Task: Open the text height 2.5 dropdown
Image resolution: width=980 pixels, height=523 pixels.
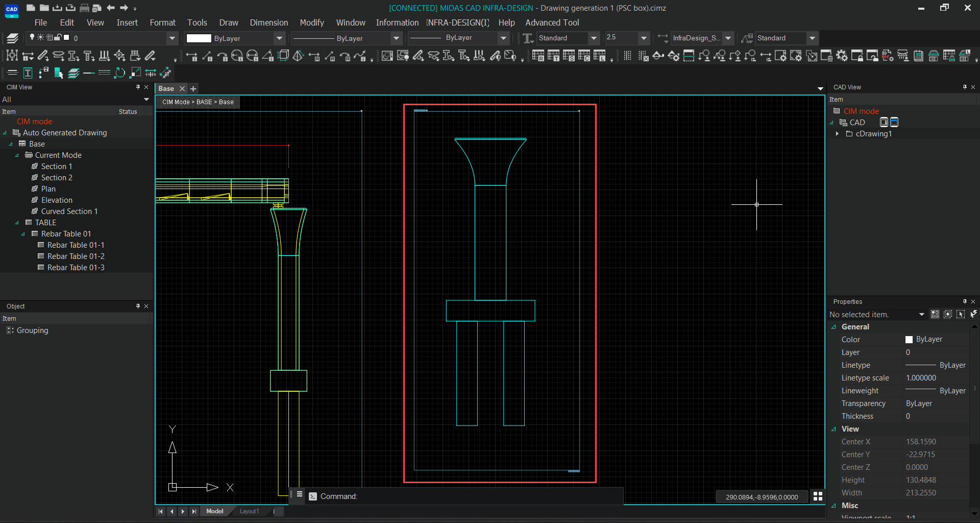Action: (x=644, y=38)
